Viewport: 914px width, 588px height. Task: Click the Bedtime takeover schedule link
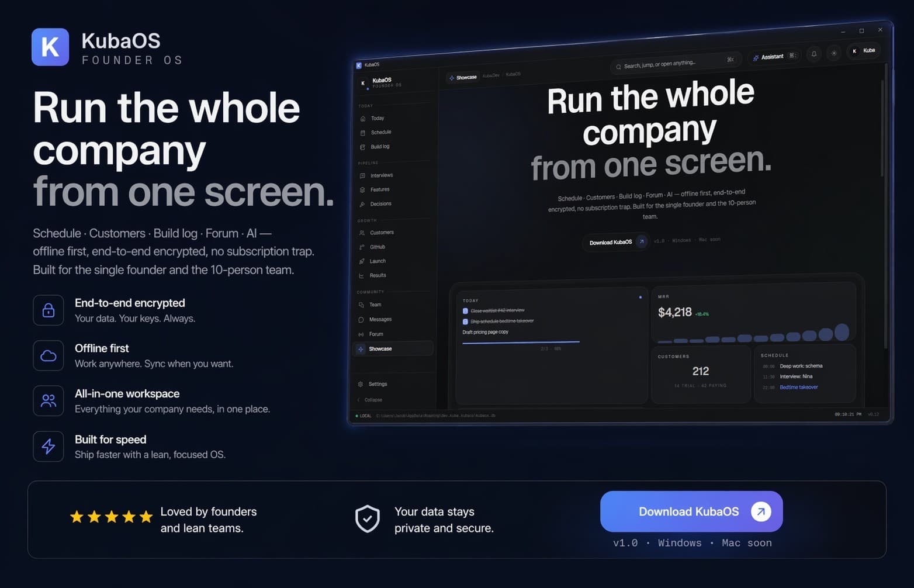[x=798, y=387]
